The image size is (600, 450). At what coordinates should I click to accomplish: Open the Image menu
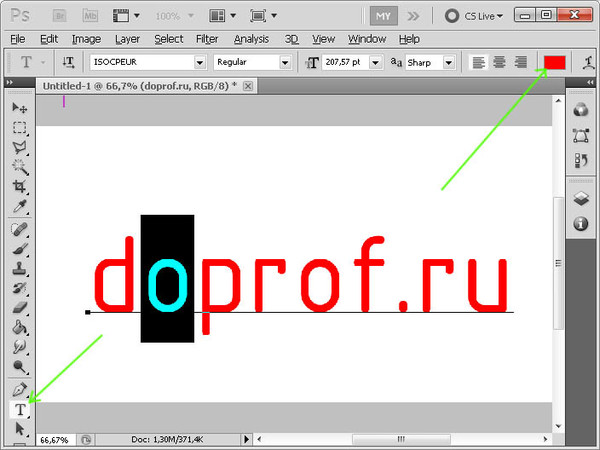[x=86, y=39]
